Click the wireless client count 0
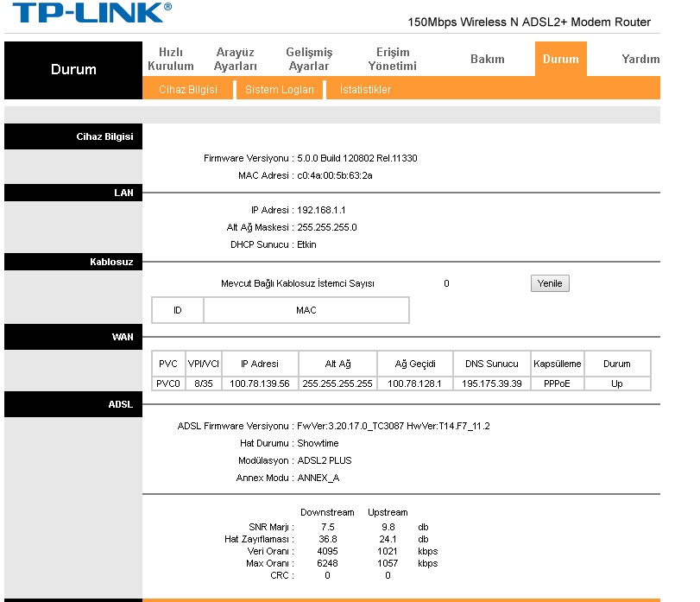This screenshot has height=602, width=700. tap(446, 283)
